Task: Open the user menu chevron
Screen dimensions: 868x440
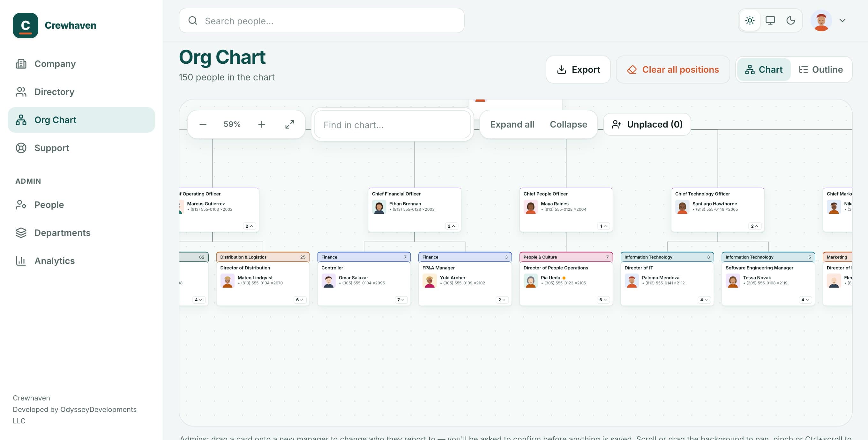Action: coord(842,20)
